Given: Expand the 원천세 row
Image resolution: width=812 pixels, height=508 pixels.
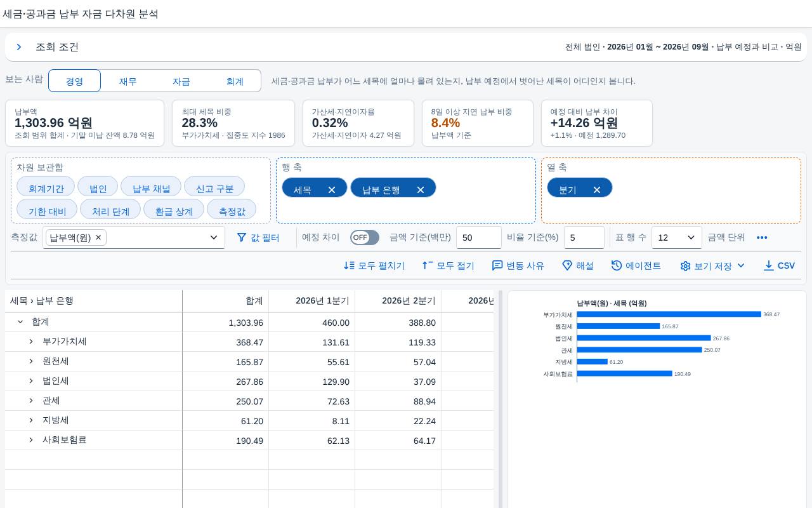Looking at the screenshot, I should click(x=31, y=361).
